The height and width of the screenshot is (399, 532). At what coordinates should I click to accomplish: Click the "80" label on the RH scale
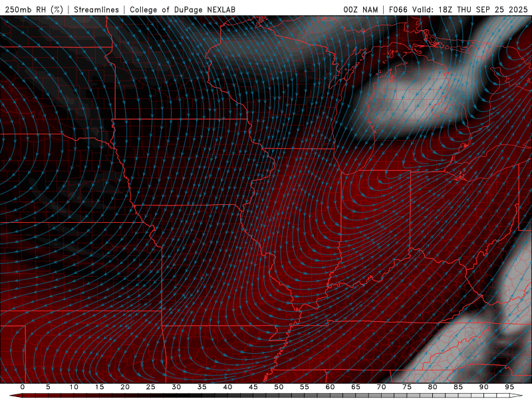432,387
